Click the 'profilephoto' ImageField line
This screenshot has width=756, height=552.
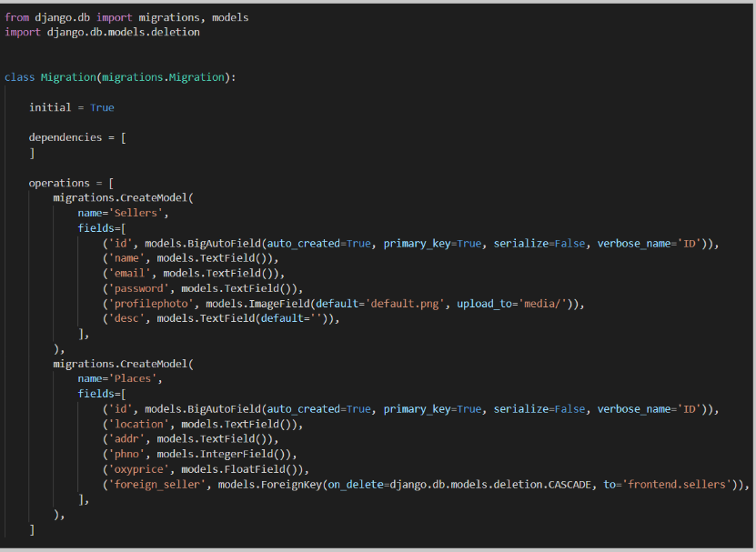click(x=343, y=304)
